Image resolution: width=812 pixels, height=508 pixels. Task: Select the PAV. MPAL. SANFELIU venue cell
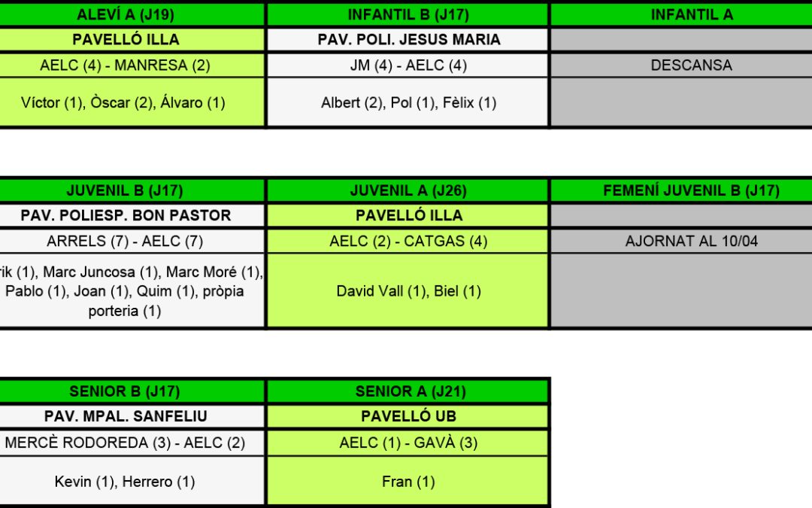point(126,417)
